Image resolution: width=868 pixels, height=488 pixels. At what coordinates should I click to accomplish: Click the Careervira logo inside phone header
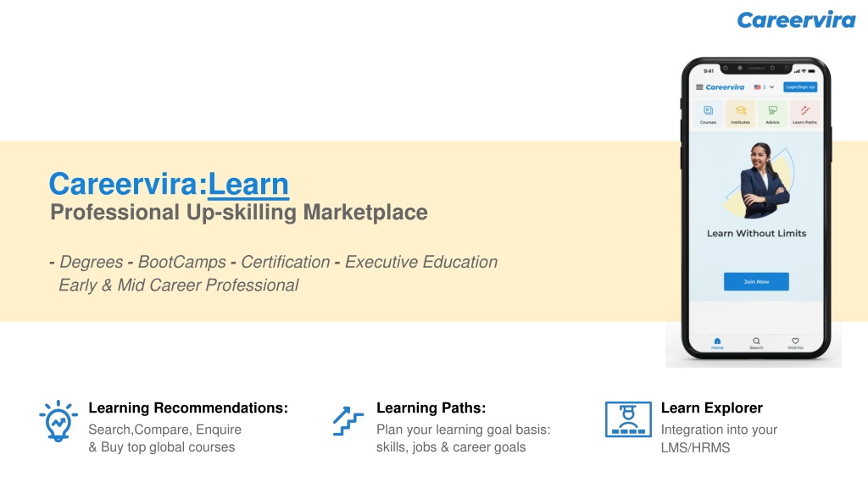[725, 87]
